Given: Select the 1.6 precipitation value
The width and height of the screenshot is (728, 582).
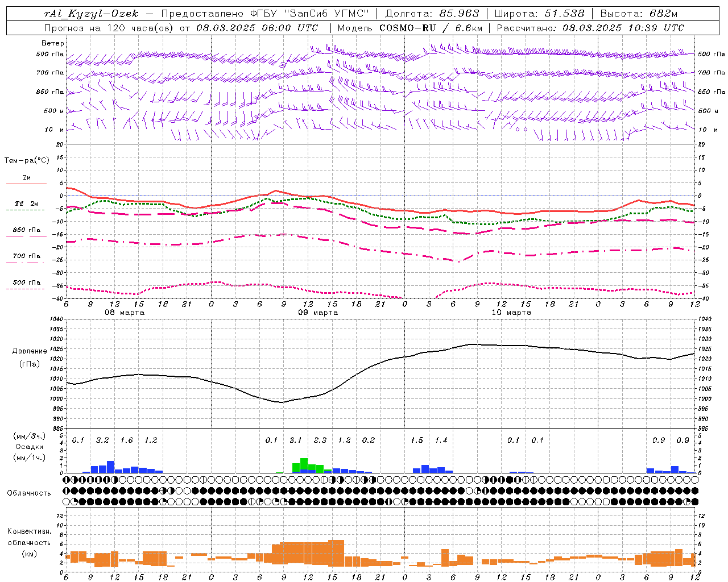Looking at the screenshot, I should click(x=126, y=440).
